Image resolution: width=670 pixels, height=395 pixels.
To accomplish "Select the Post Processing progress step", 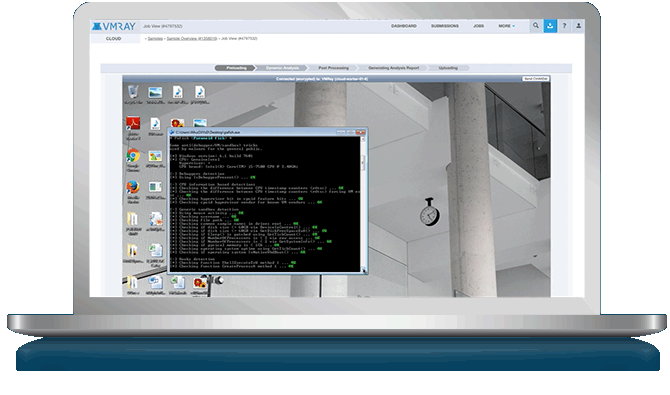I will click(333, 68).
